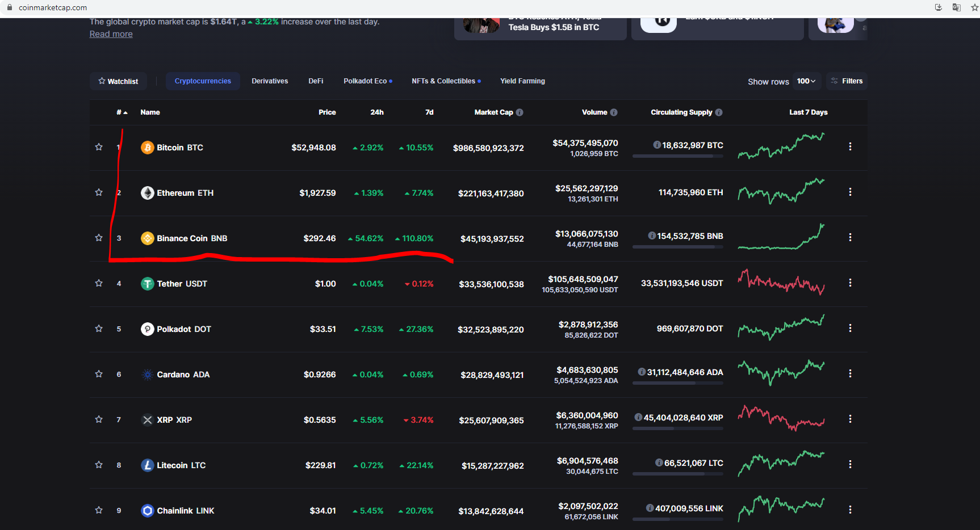Switch to the Derivatives tab
The height and width of the screenshot is (530, 980).
(270, 81)
